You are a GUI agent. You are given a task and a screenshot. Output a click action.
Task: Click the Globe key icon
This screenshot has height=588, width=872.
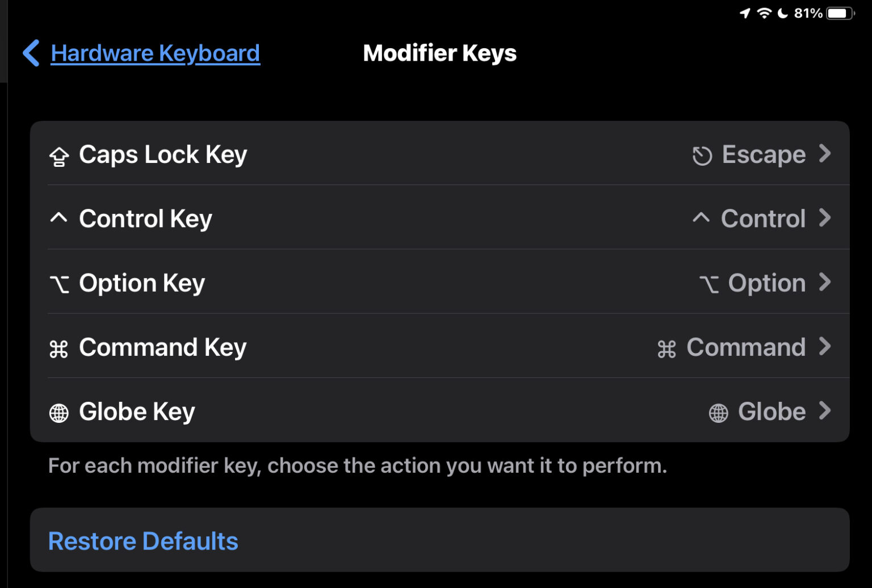(58, 412)
